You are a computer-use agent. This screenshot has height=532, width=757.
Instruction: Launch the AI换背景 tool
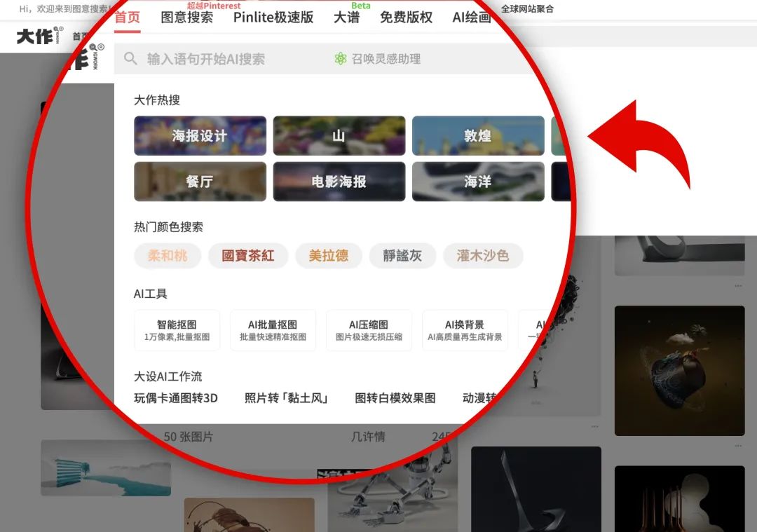click(465, 330)
